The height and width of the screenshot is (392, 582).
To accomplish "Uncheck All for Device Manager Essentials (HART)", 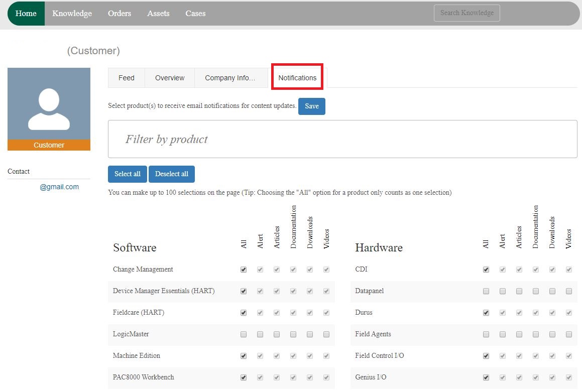I will pos(244,291).
